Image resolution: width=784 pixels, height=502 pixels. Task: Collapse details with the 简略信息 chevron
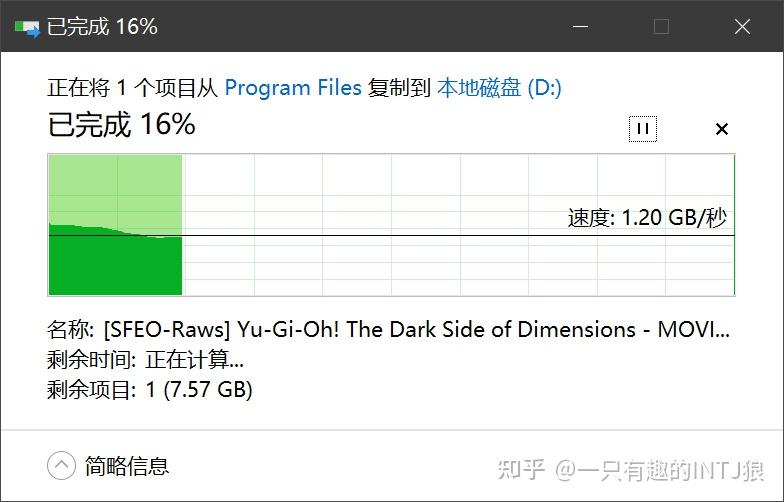[61, 465]
